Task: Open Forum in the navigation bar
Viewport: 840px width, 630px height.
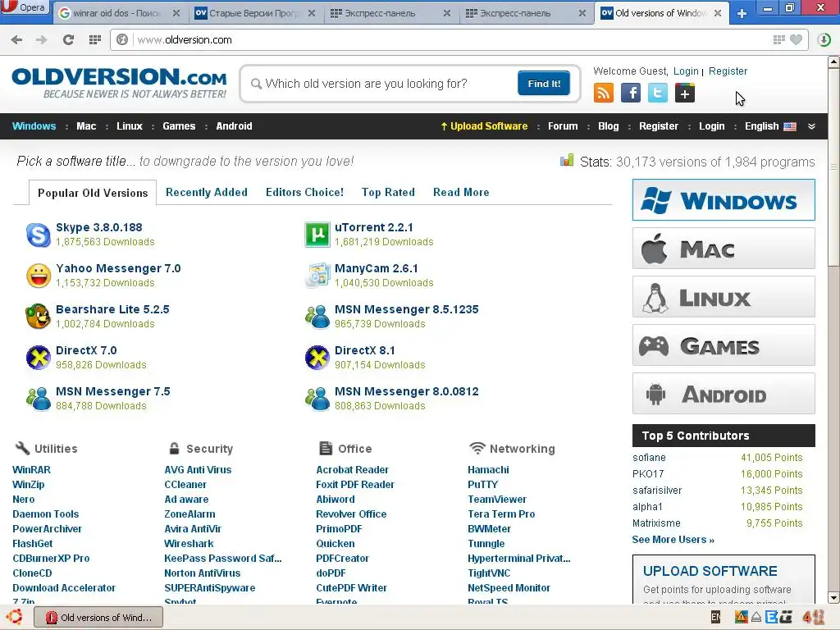Action: (563, 126)
